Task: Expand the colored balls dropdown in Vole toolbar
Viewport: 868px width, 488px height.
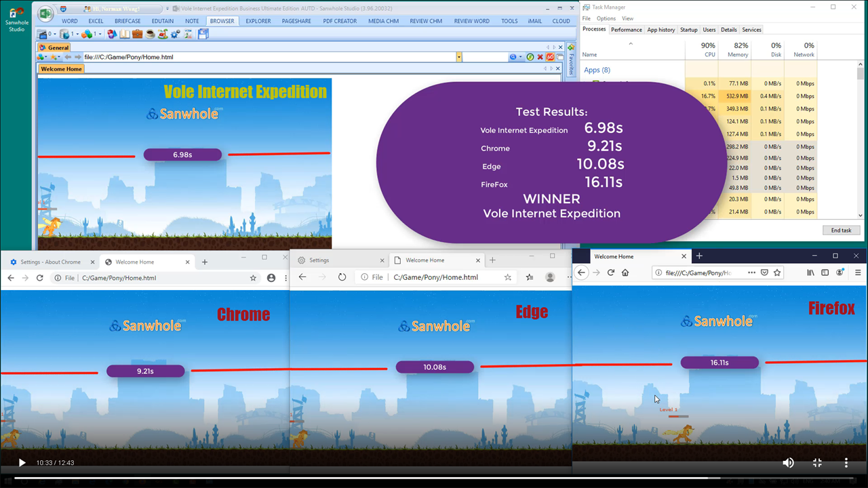Action: (100, 34)
